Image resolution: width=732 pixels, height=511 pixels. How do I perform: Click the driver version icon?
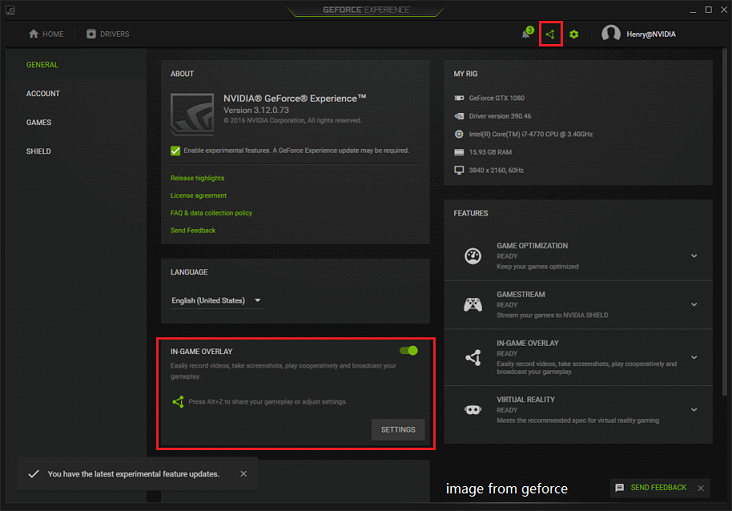(459, 116)
